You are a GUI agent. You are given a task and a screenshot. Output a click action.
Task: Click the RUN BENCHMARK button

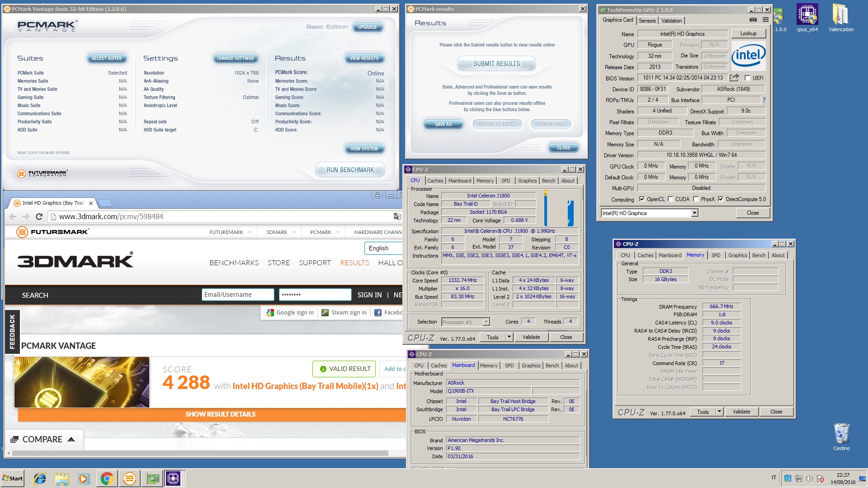350,170
